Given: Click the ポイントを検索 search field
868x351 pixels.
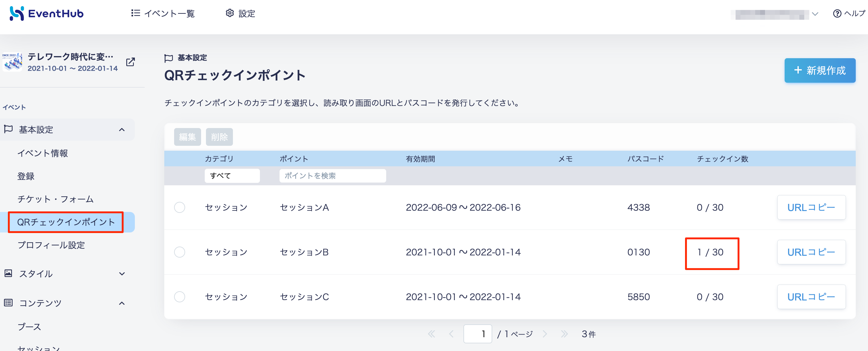Looking at the screenshot, I should point(333,175).
